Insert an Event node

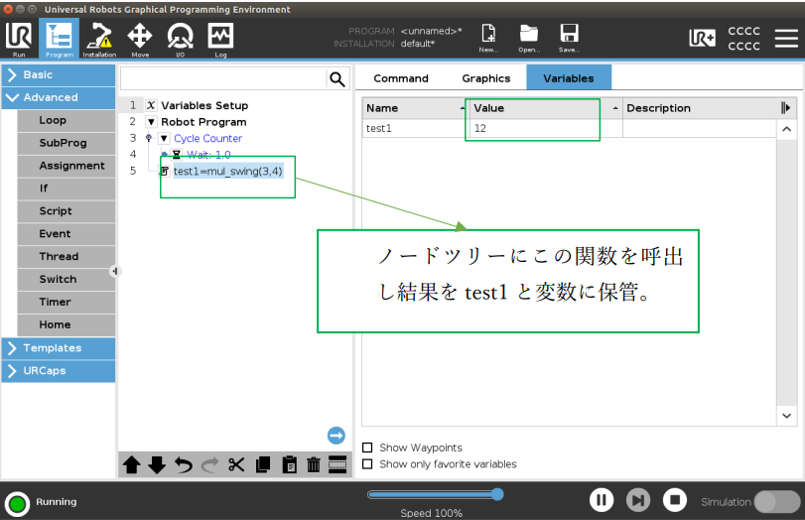pyautogui.click(x=66, y=234)
